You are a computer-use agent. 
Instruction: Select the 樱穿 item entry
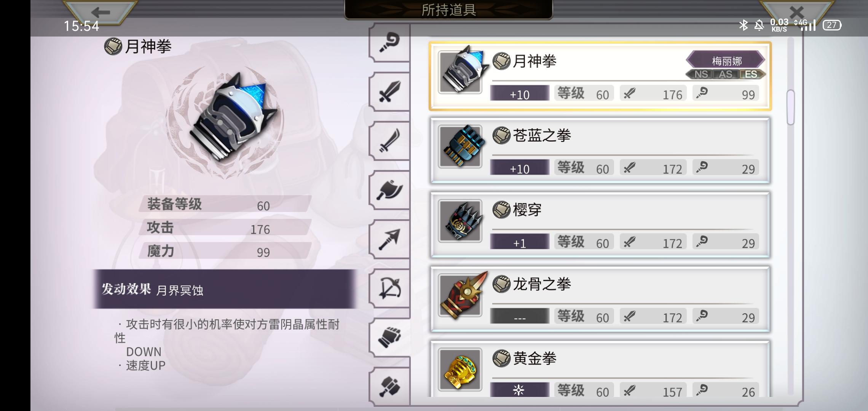tap(600, 225)
